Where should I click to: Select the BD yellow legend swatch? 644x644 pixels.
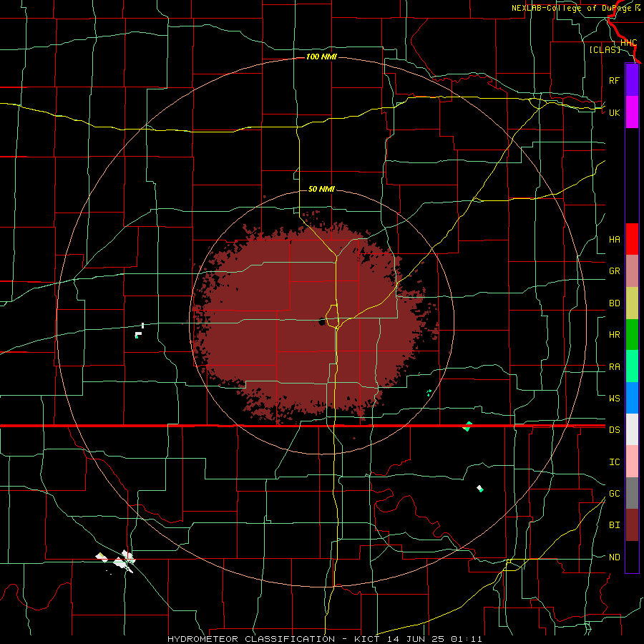[632, 303]
